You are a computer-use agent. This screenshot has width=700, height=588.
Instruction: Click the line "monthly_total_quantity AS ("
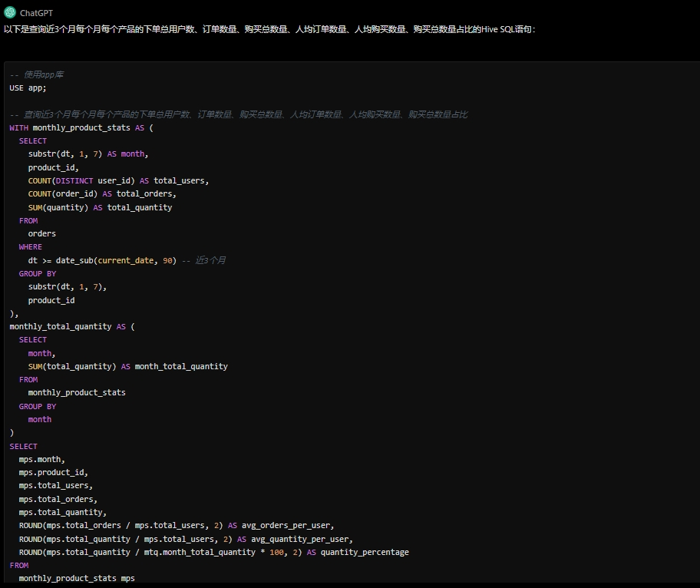point(72,327)
